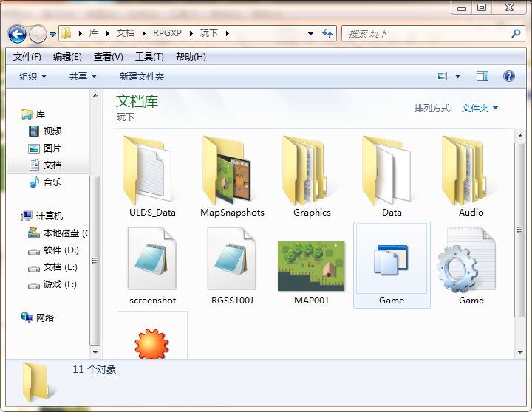
Task: Select the RGSS100J file icon
Action: click(x=232, y=258)
